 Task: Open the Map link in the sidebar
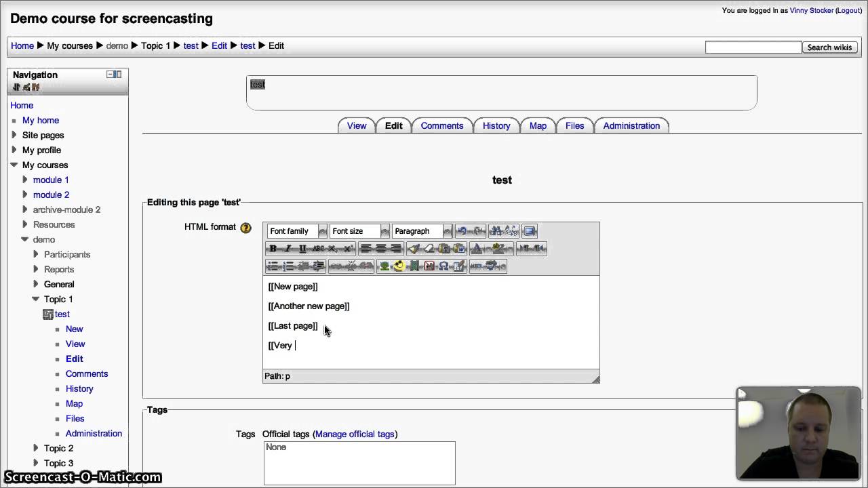(74, 403)
